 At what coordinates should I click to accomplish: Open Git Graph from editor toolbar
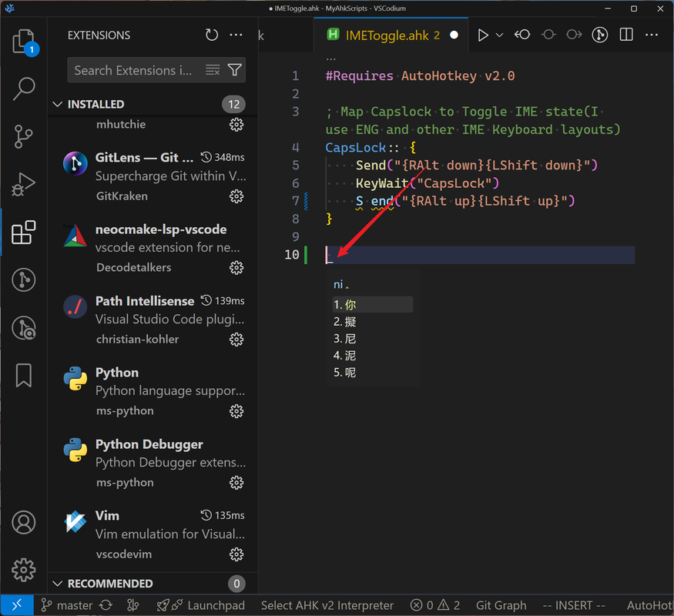pyautogui.click(x=599, y=35)
